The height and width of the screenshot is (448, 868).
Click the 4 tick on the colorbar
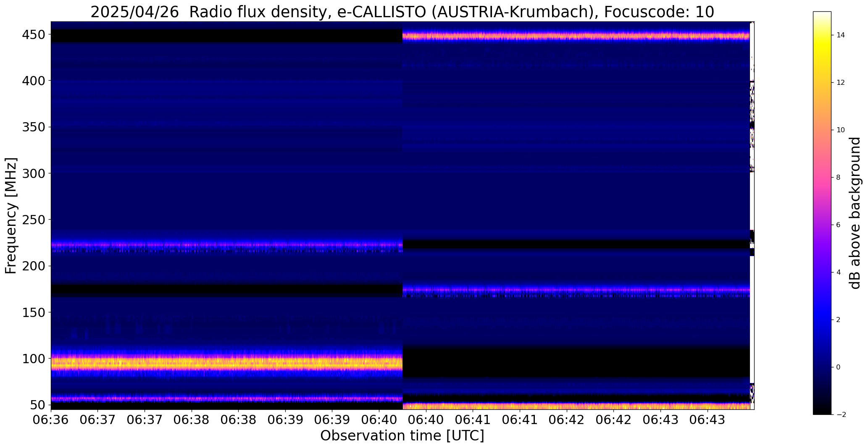pos(838,272)
